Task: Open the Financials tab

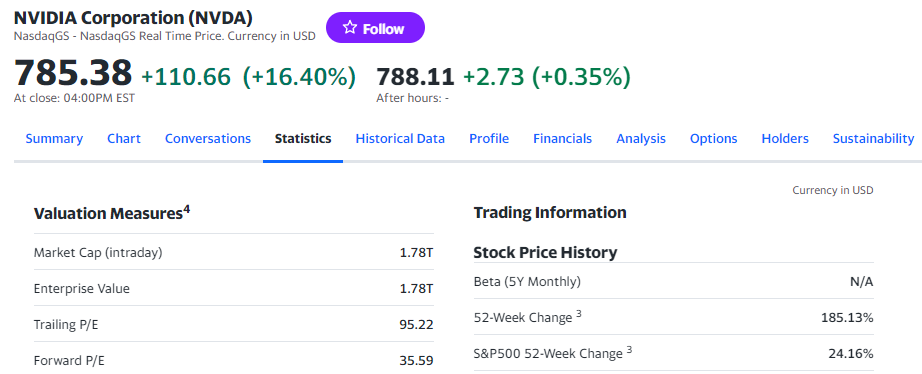Action: (x=562, y=139)
